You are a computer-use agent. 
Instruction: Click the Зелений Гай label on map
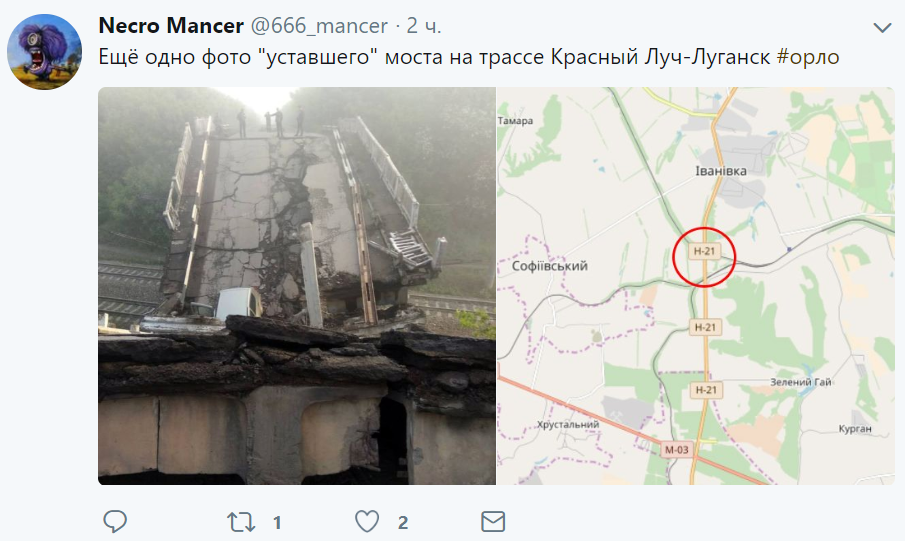(x=801, y=382)
